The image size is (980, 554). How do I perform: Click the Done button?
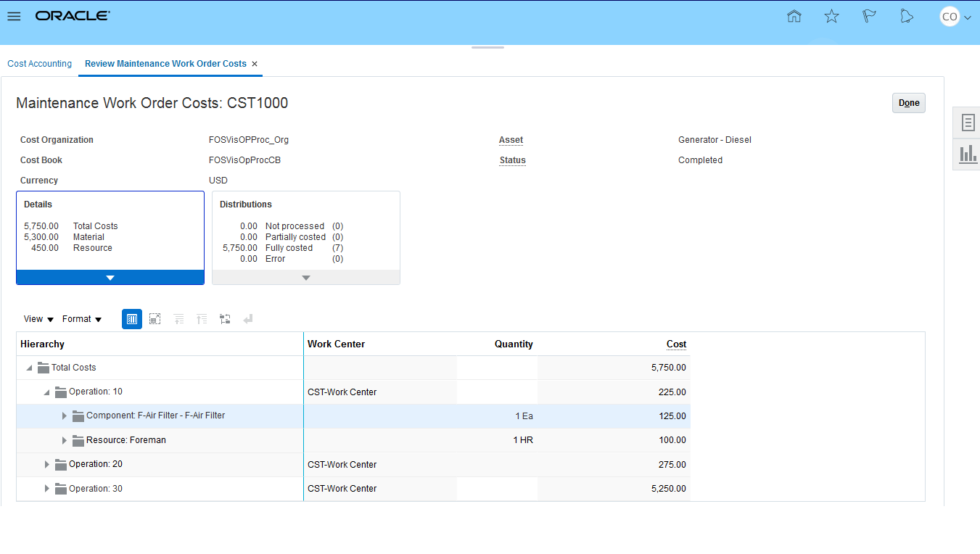909,103
